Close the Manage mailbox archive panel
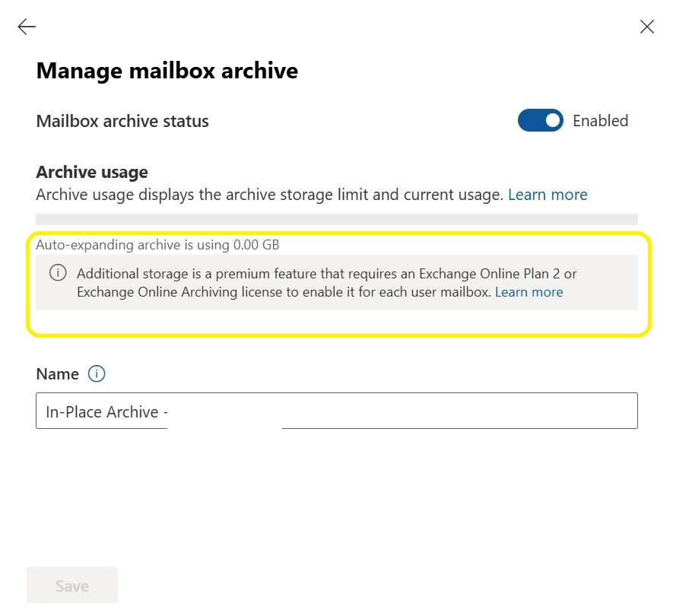 point(646,26)
